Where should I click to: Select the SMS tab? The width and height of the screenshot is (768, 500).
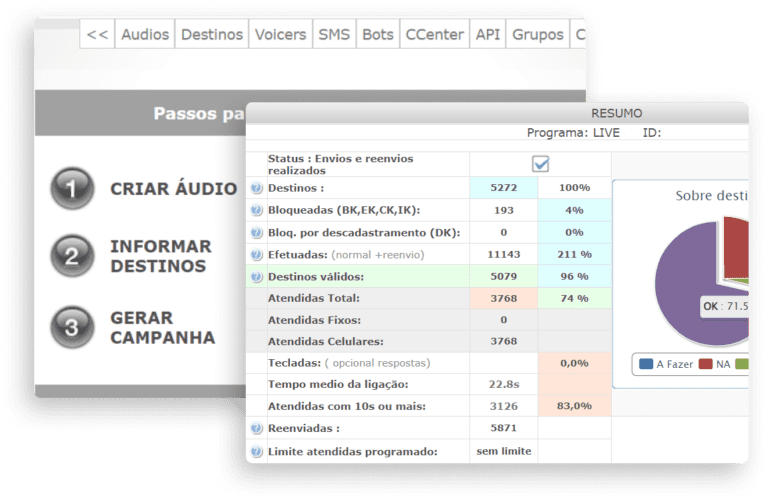click(334, 34)
